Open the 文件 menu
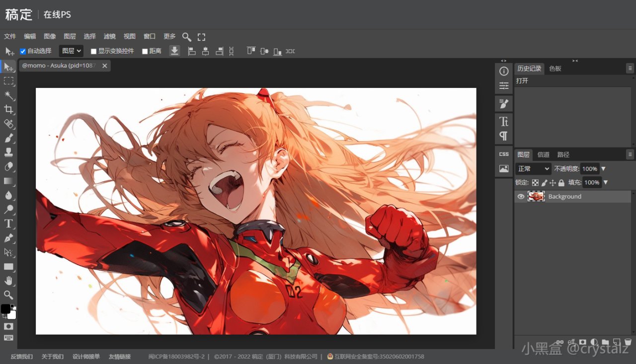This screenshot has height=364, width=636. point(10,37)
